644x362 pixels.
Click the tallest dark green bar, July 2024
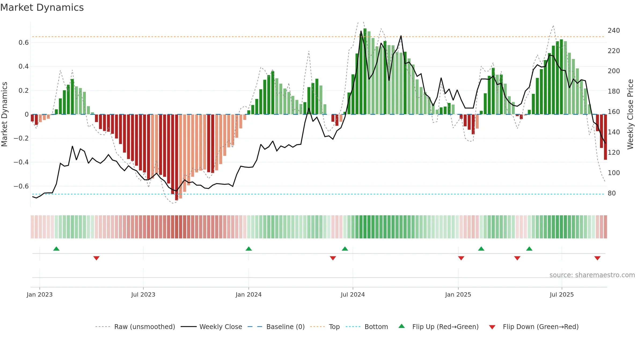coord(365,71)
